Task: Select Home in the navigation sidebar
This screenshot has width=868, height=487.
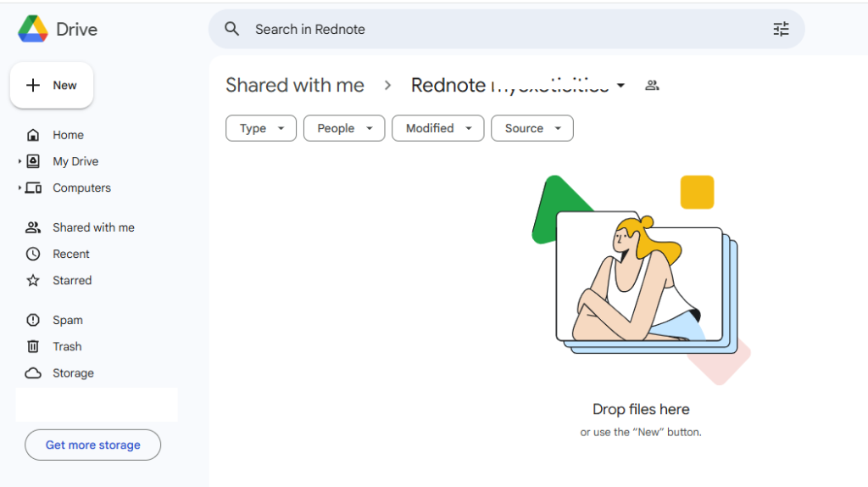Action: (68, 135)
